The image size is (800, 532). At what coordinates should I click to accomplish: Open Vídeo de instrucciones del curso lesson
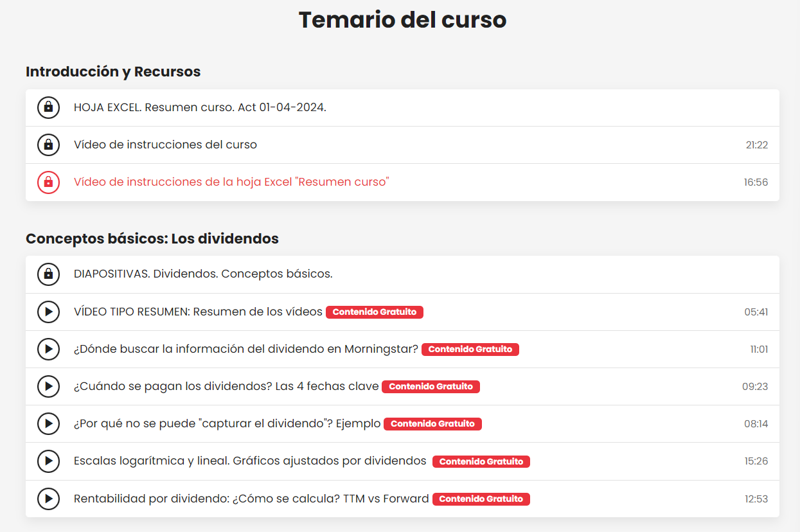(x=165, y=145)
